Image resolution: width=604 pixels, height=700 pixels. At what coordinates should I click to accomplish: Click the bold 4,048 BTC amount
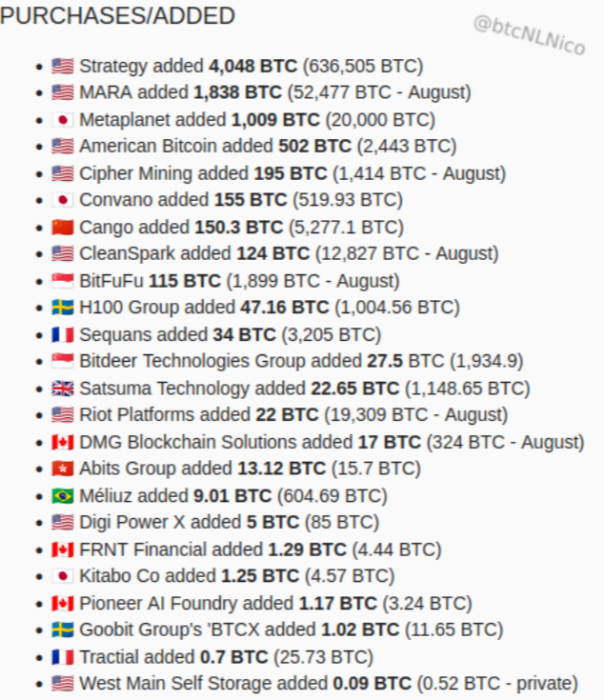click(x=252, y=66)
